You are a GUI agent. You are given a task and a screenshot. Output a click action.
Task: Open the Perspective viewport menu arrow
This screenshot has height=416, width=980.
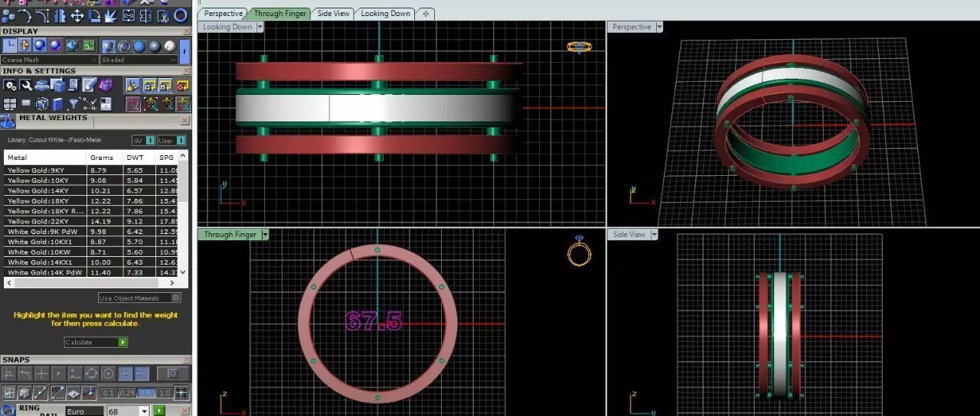[x=658, y=27]
